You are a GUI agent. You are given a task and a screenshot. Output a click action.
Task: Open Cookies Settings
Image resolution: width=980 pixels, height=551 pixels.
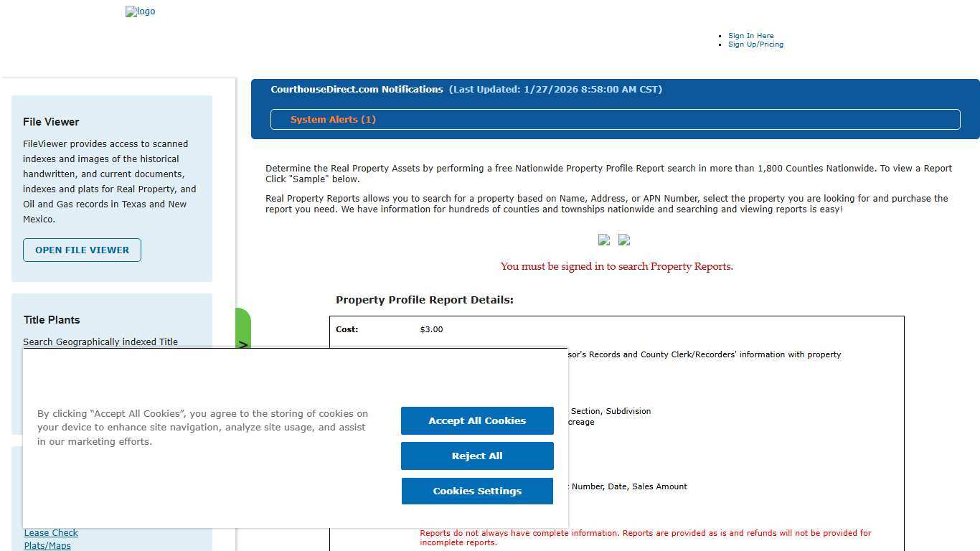point(476,491)
